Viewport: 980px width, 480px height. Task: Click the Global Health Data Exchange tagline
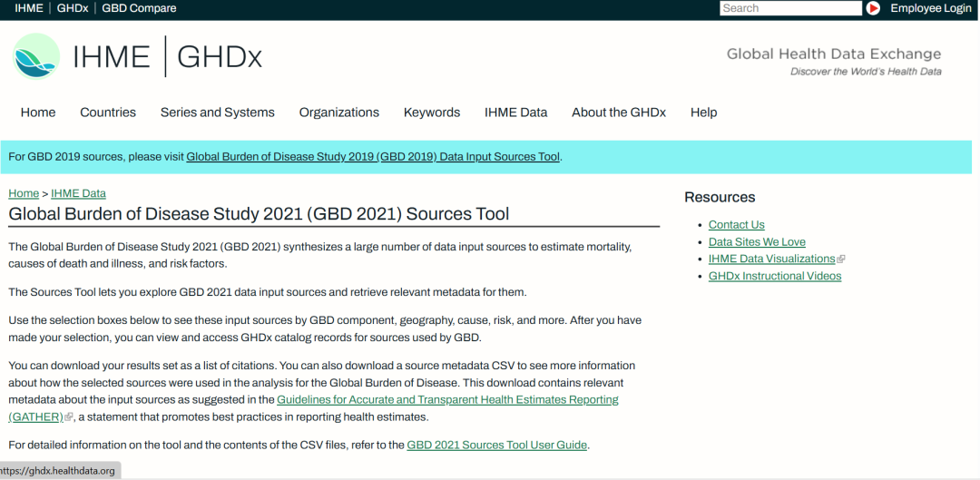[834, 54]
